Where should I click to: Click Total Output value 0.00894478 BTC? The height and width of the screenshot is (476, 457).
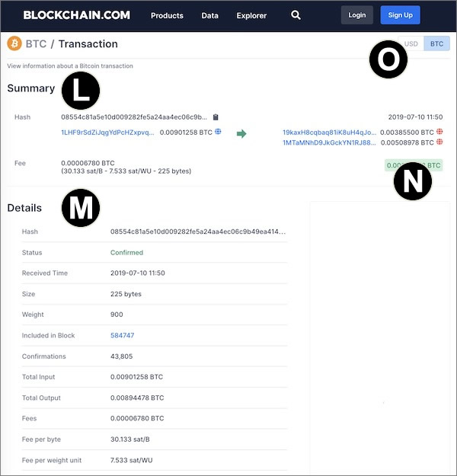tap(137, 398)
